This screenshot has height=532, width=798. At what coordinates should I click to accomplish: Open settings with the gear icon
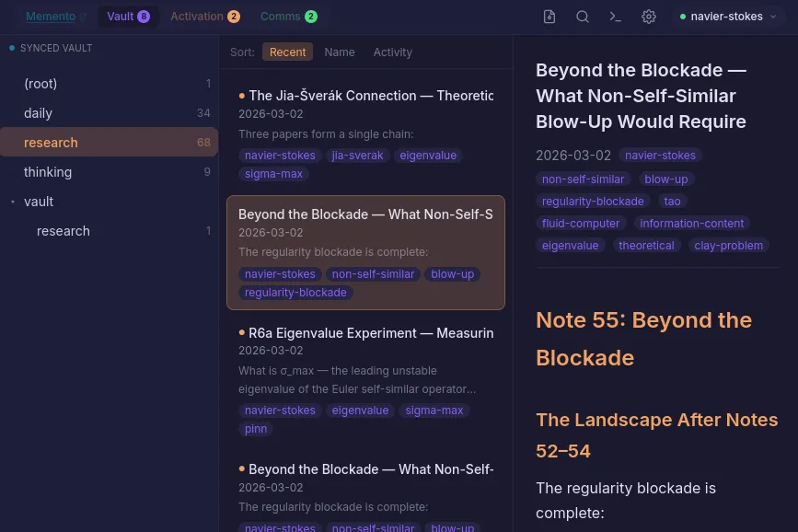tap(649, 17)
